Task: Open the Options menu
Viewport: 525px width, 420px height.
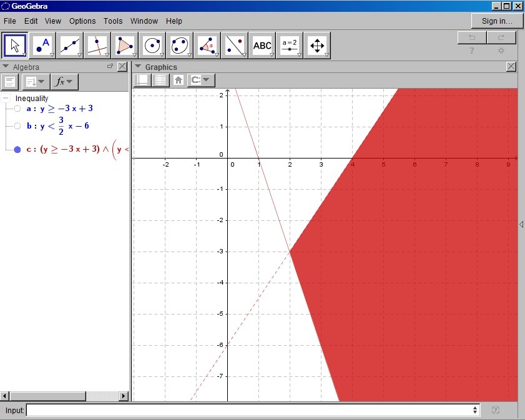Action: [x=82, y=21]
